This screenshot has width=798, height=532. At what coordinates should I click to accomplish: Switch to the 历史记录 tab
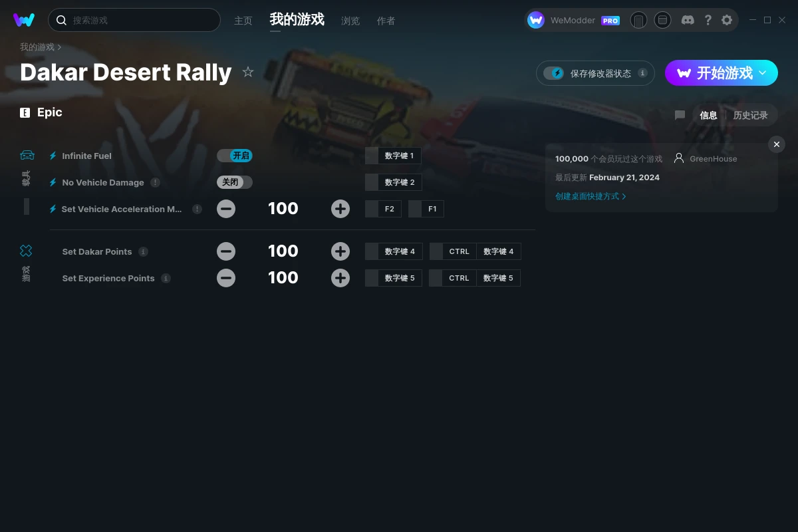tap(750, 115)
